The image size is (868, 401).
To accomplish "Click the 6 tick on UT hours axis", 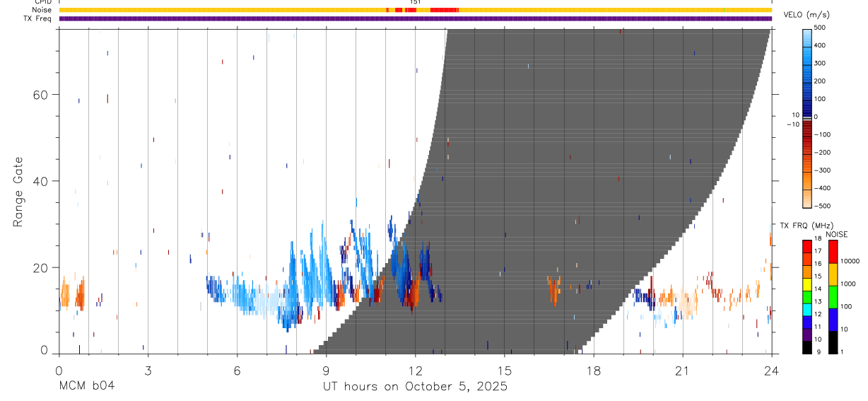I will pos(237,370).
